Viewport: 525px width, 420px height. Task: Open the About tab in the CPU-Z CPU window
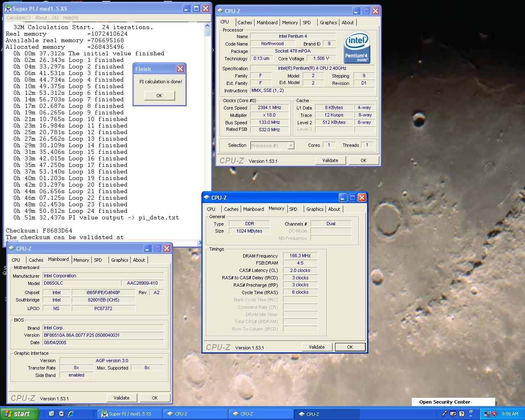(x=347, y=23)
